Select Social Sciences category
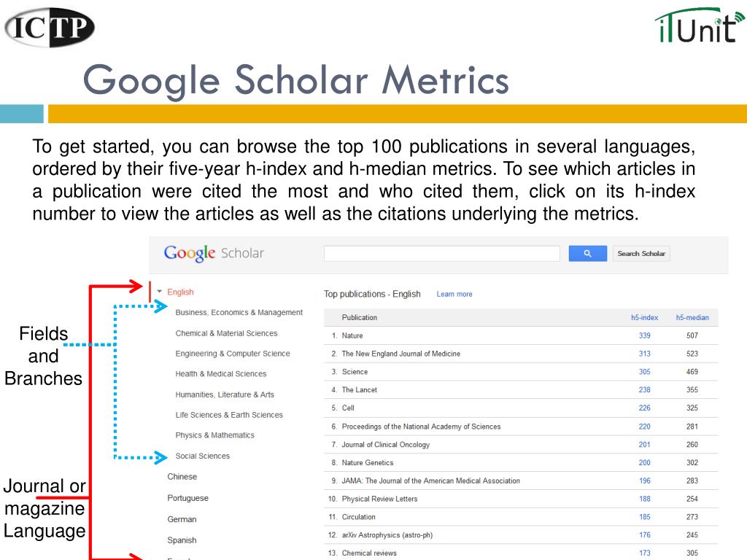747x560 pixels. tap(203, 456)
